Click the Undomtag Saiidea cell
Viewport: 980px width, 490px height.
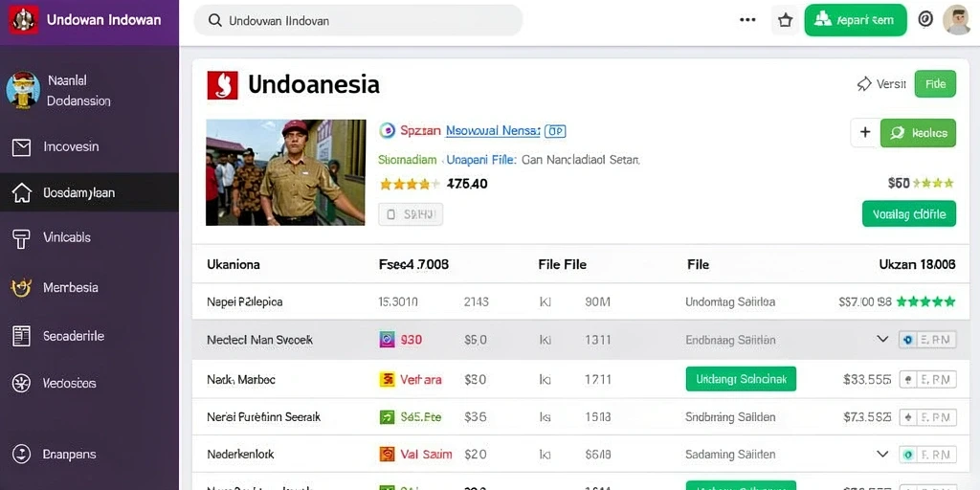[730, 301]
